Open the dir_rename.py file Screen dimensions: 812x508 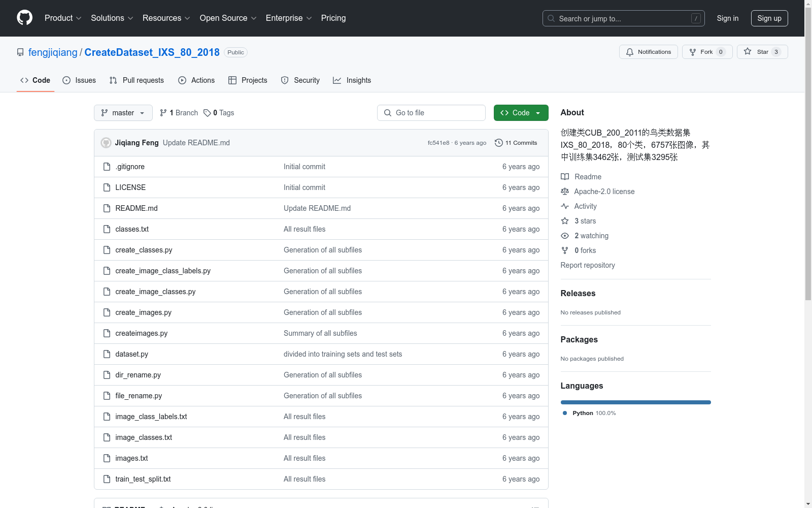click(x=138, y=375)
